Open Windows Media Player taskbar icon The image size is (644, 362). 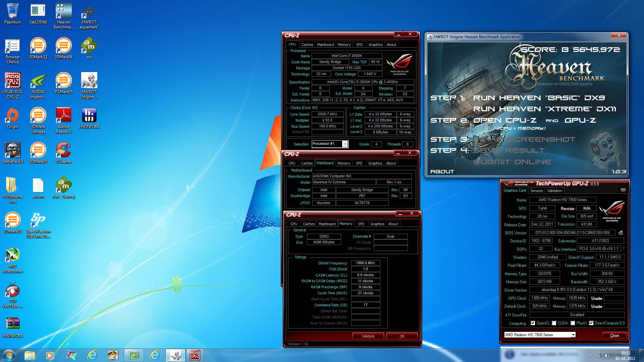click(50, 355)
